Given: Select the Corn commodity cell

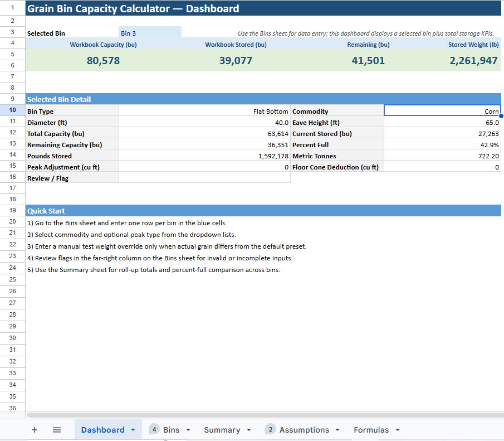Looking at the screenshot, I should click(442, 111).
